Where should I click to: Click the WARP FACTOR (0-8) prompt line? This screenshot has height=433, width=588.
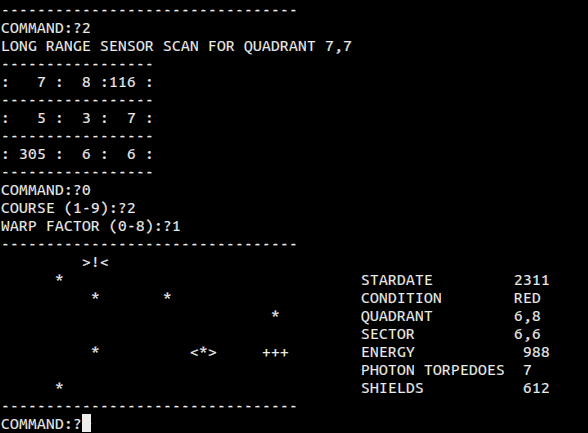click(x=91, y=226)
